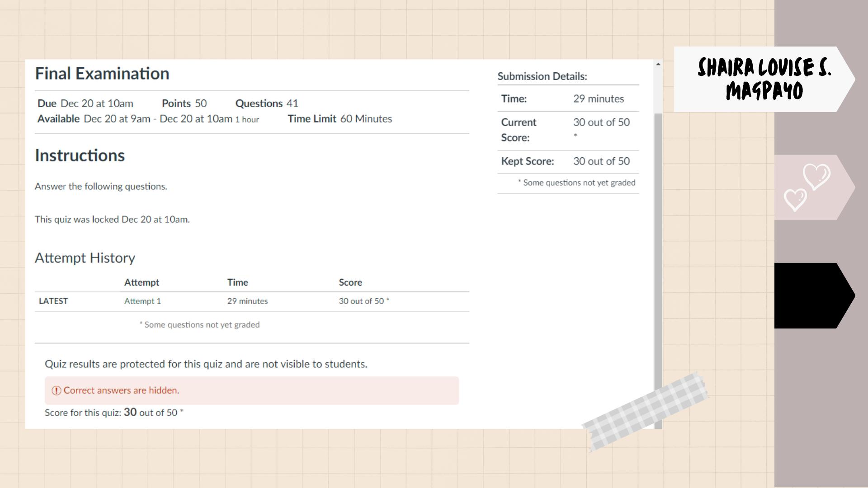Click the LATEST attempt label

click(53, 301)
